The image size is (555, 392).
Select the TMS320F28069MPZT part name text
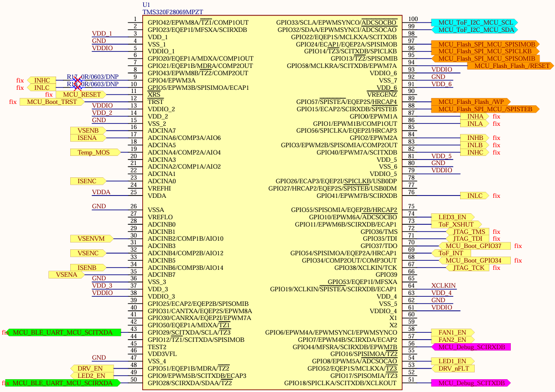173,12
